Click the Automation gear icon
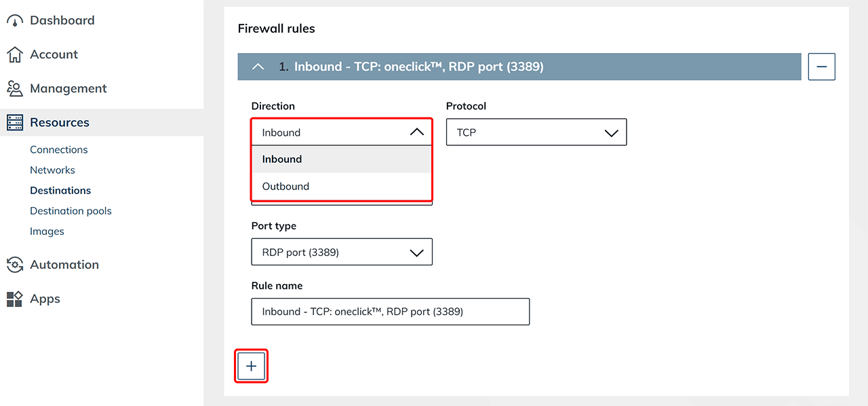The width and height of the screenshot is (868, 406). pos(14,265)
